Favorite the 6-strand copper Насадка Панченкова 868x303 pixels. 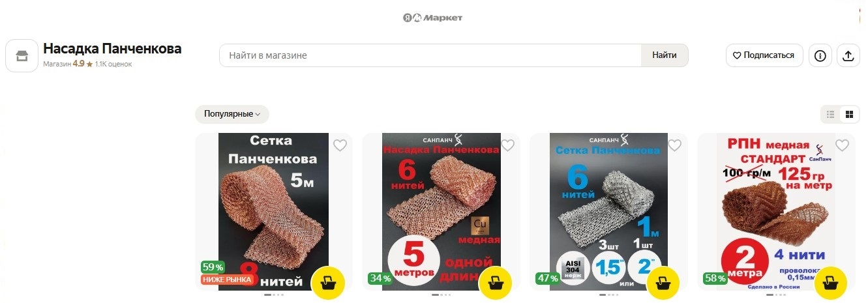coord(507,145)
